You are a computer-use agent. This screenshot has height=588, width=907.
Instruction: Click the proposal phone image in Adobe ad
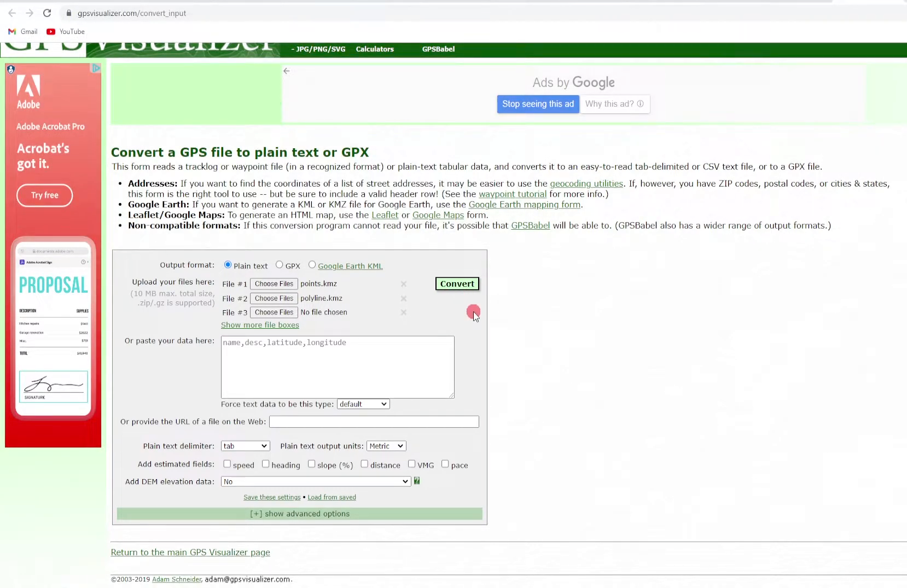pyautogui.click(x=54, y=328)
